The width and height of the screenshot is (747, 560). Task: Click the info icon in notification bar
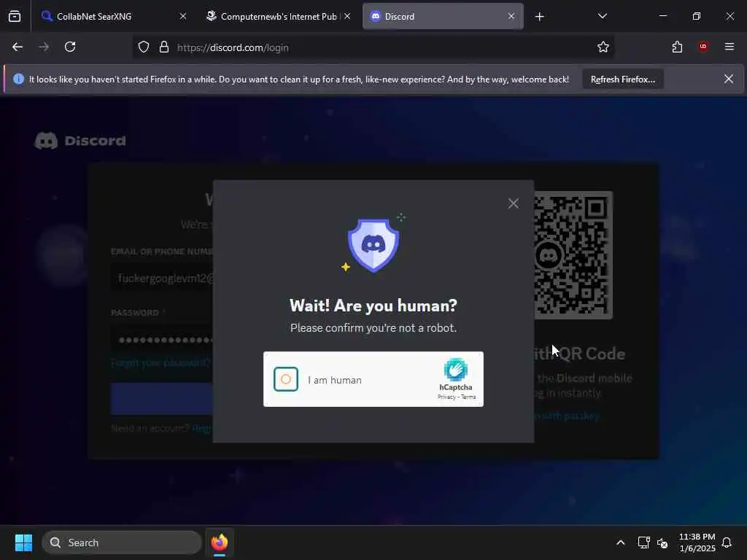[18, 79]
